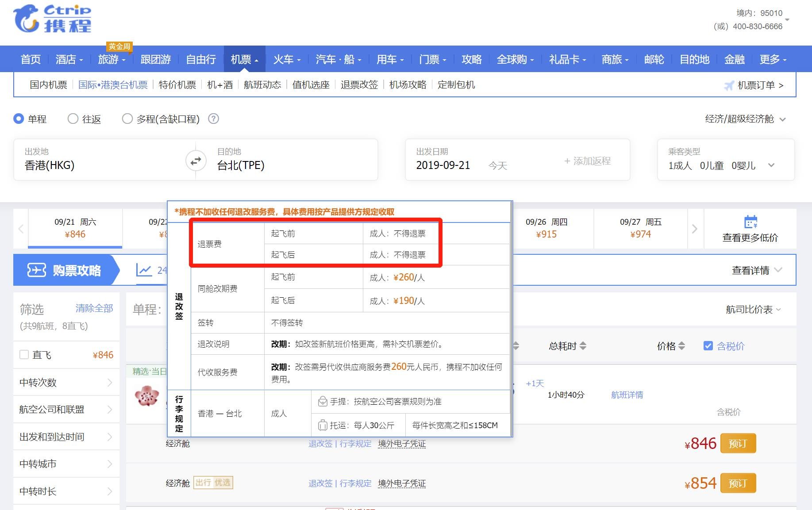Open 特价机票 sub-tab
Screen dimensions: 812x510
pos(177,84)
